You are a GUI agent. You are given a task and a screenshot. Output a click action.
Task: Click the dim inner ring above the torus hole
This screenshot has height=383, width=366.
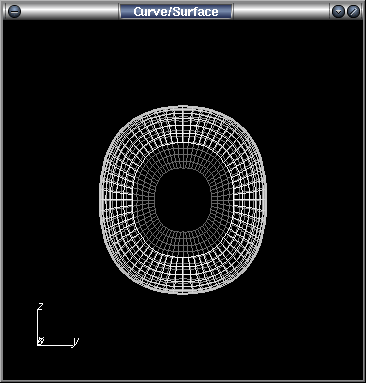183,156
